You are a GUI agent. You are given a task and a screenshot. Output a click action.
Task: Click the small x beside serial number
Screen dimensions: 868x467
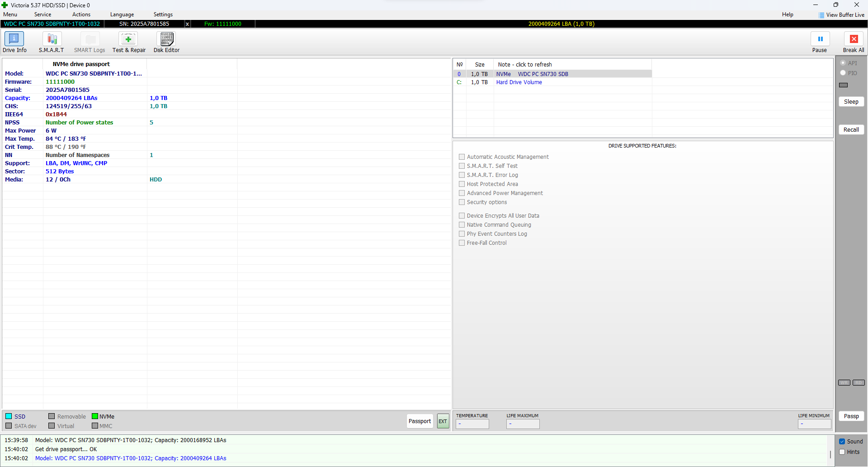coord(187,24)
